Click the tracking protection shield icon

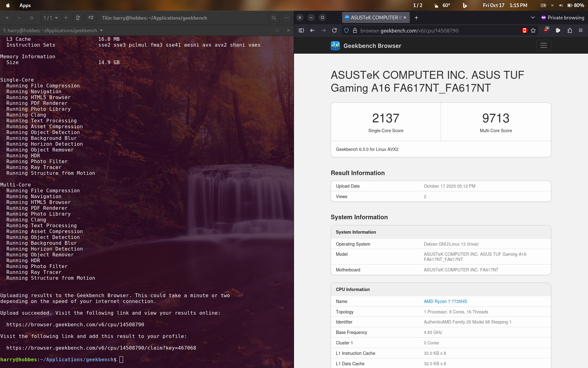(x=346, y=30)
